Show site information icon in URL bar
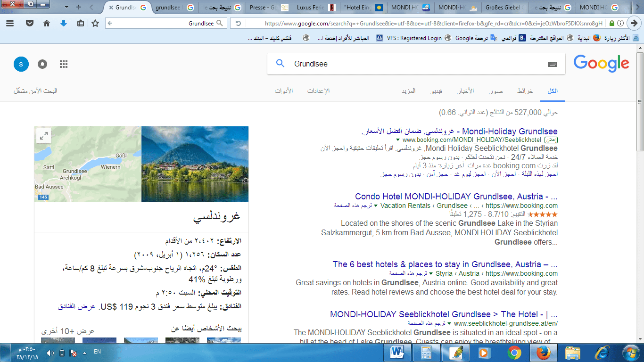Image resolution: width=644 pixels, height=362 pixels. (x=620, y=23)
